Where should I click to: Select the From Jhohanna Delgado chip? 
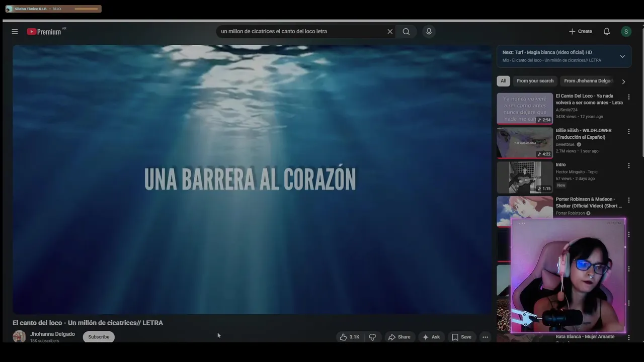coord(588,81)
